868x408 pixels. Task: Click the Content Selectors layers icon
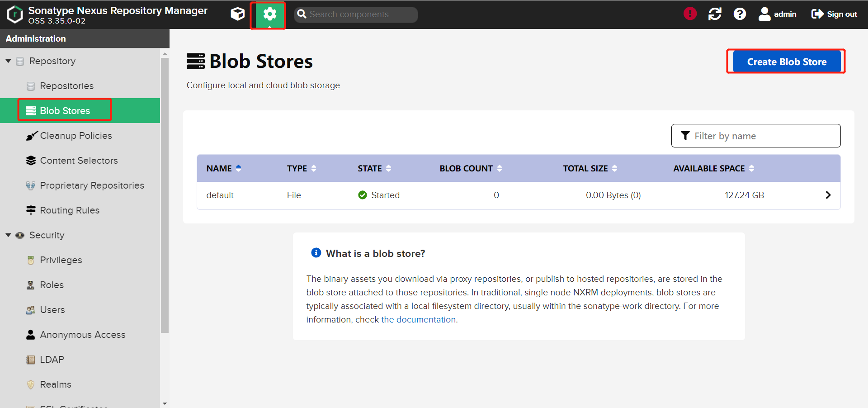[x=31, y=161]
